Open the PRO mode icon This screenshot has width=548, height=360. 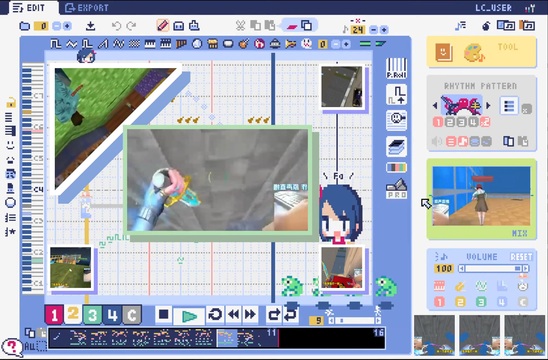[396, 189]
